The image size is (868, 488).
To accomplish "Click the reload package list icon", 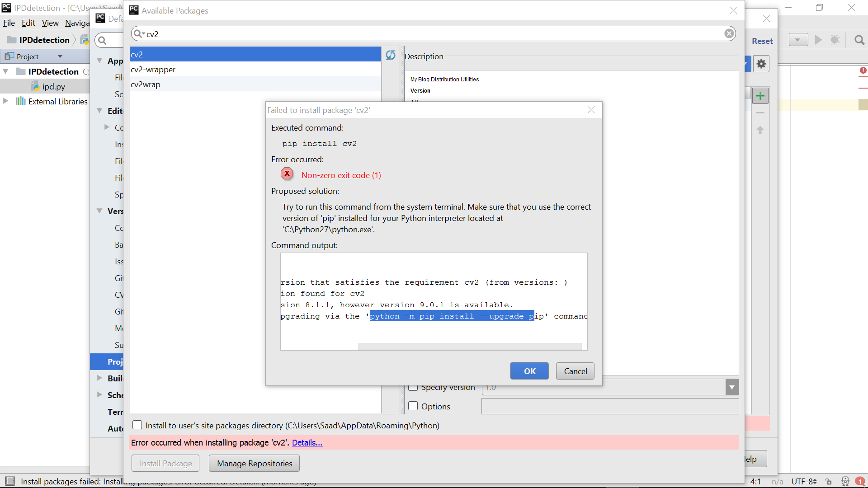I will (x=391, y=55).
